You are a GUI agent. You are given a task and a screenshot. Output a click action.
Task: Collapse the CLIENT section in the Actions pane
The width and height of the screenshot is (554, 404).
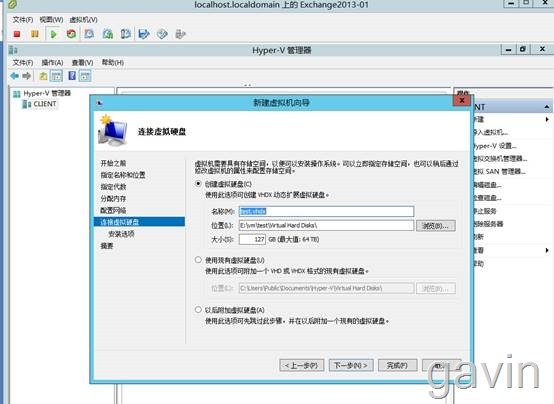547,107
